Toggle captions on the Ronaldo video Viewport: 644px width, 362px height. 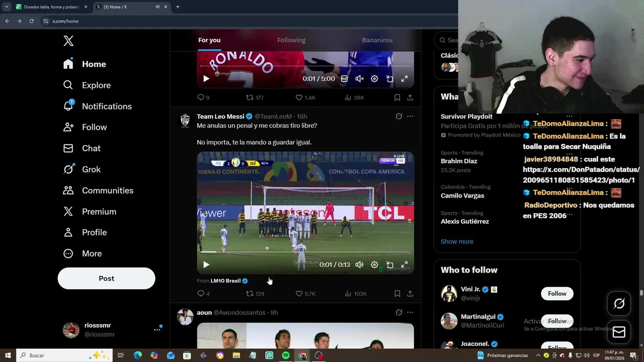pos(344,79)
